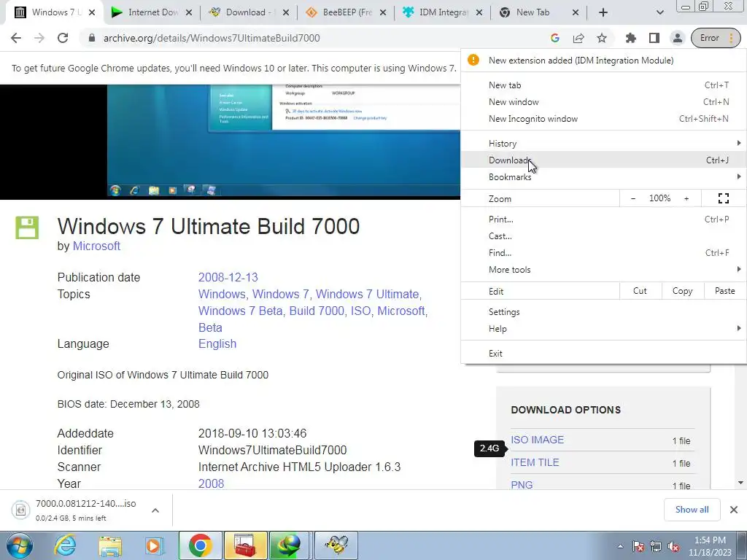This screenshot has width=747, height=560.
Task: Bookmark this page with star icon
Action: (x=602, y=38)
